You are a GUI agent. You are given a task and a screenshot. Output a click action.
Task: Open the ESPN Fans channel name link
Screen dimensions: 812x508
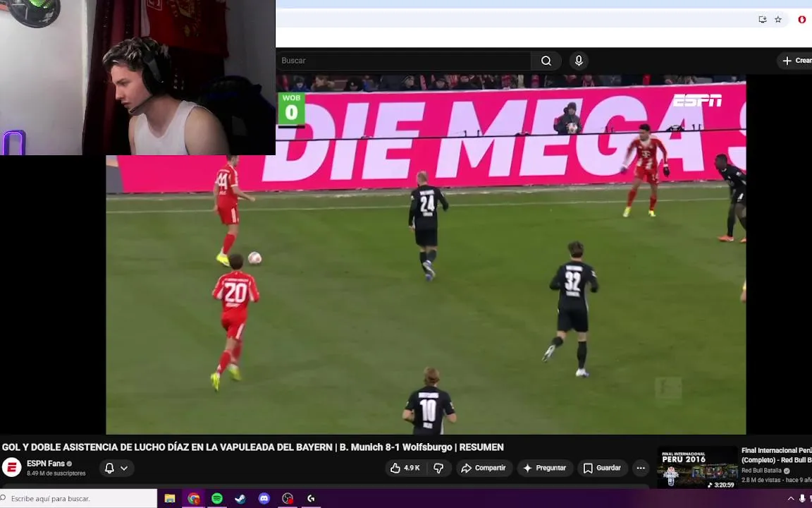[46, 464]
